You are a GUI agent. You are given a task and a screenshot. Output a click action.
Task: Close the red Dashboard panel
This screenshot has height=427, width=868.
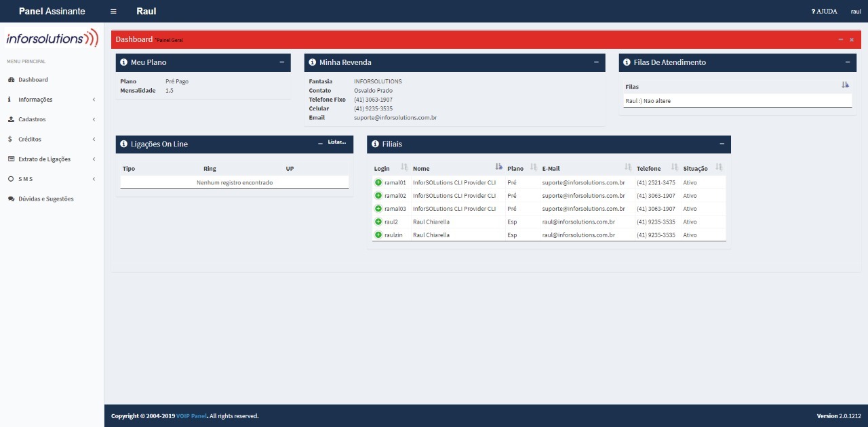(x=852, y=40)
